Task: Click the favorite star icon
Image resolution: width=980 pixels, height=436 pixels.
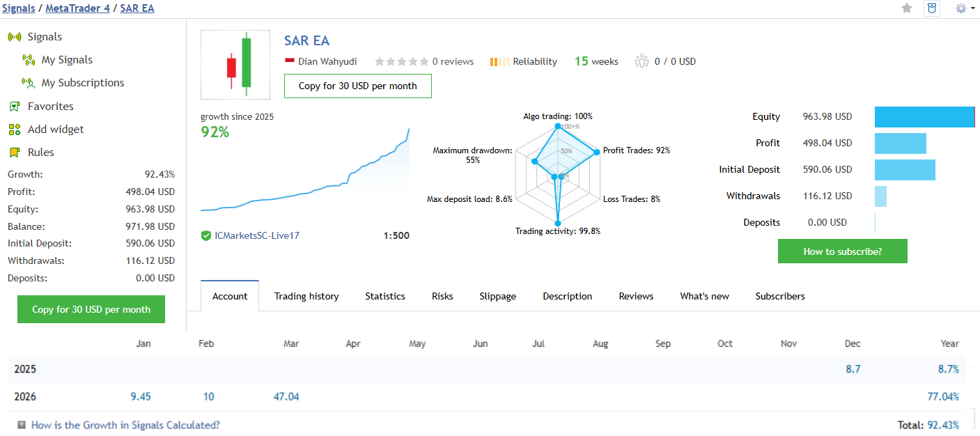Action: click(907, 8)
